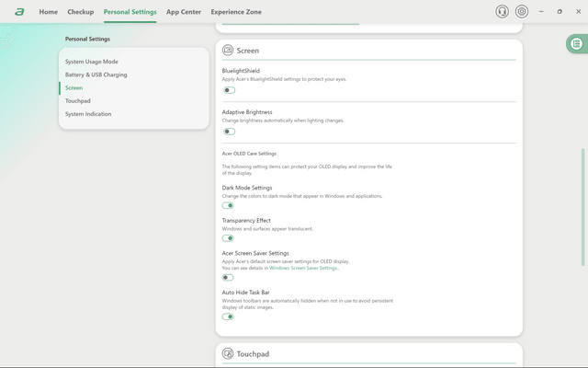588x368 pixels.
Task: Open the green side panel icon
Action: 576,43
